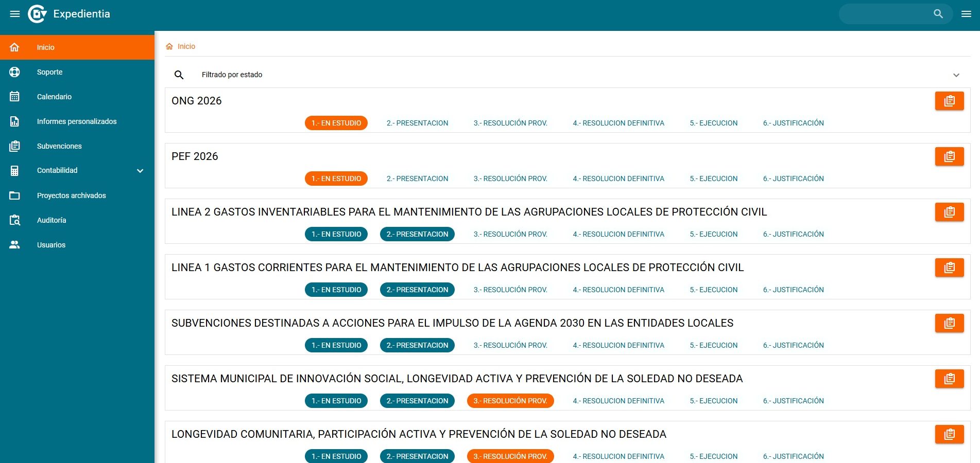Expand the Filtrado por estado chevron
The height and width of the screenshot is (463, 980).
tap(956, 75)
